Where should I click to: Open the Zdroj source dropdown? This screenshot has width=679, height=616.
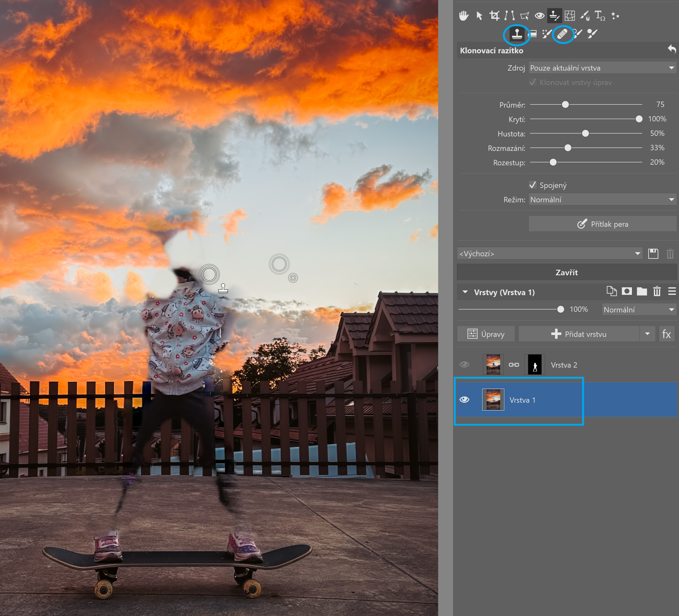tap(602, 68)
